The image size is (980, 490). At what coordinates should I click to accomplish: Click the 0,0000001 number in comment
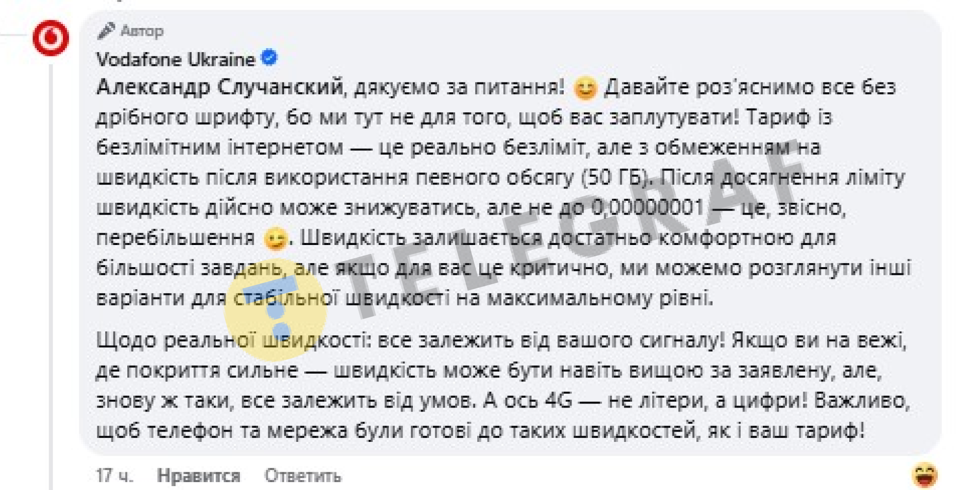point(648,208)
